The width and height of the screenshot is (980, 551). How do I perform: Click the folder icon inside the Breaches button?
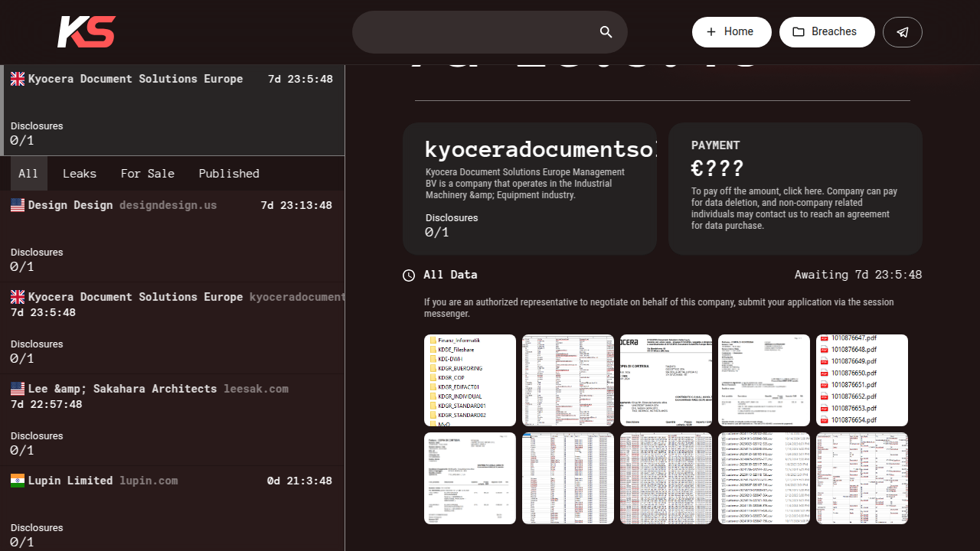[798, 31]
